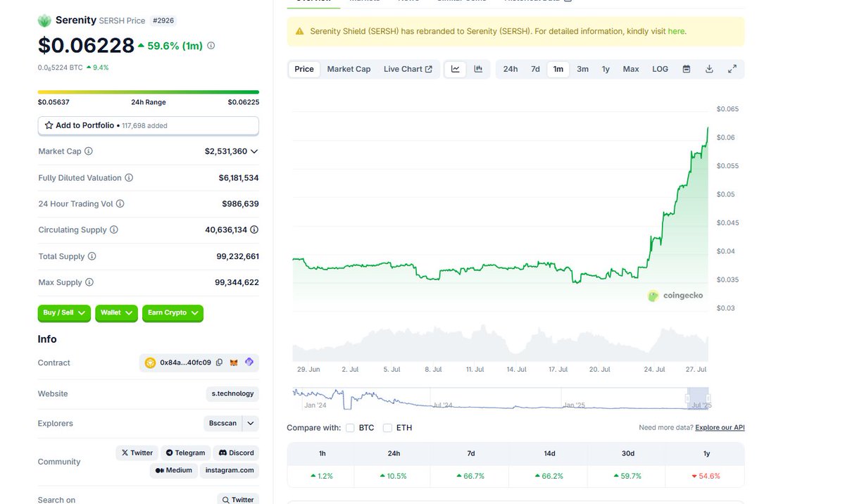
Task: Show Fully Diluted Valuation info icon
Action: pyautogui.click(x=129, y=178)
